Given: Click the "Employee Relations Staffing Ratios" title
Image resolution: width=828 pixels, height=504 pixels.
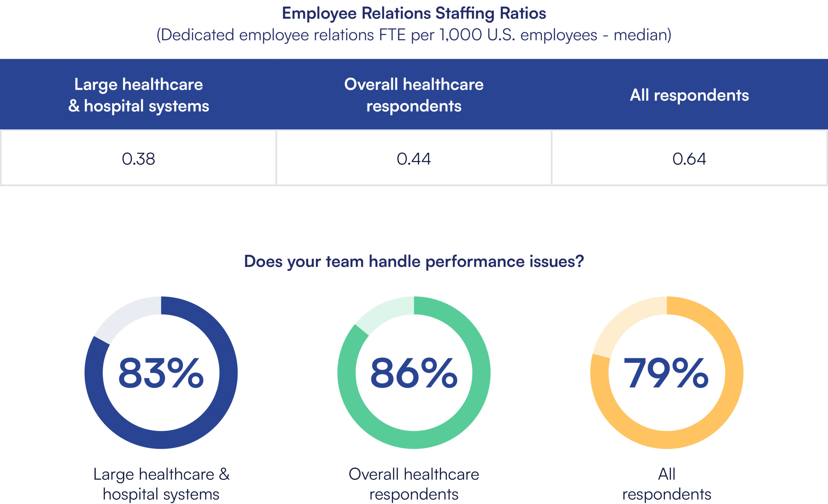Looking at the screenshot, I should click(414, 14).
